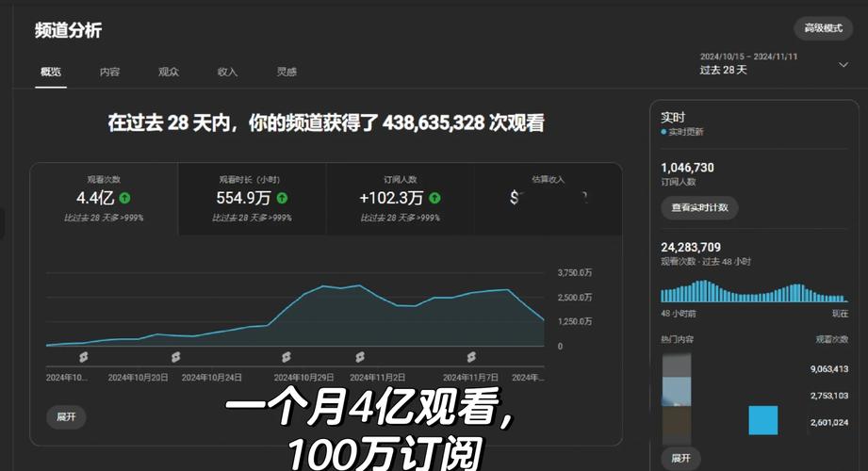Click the 24,283,709 views figure
This screenshot has width=868, height=471.
(x=690, y=248)
